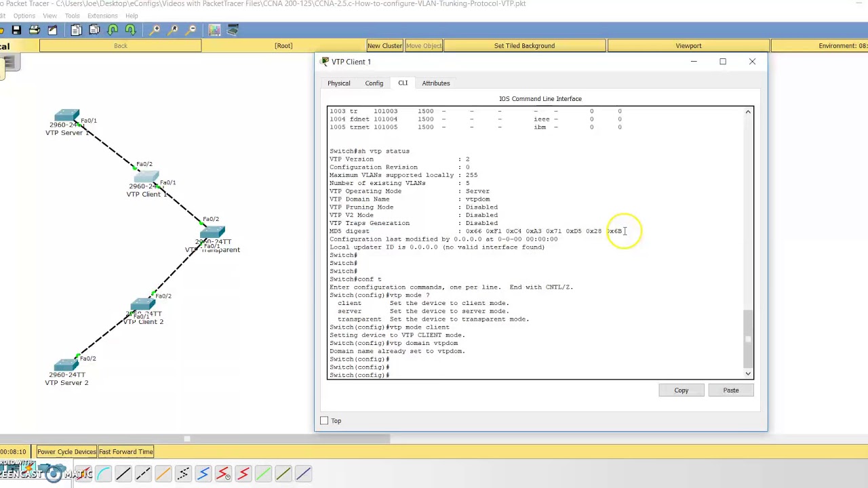Choose the Console connection cable
868x488 pixels.
tap(103, 473)
